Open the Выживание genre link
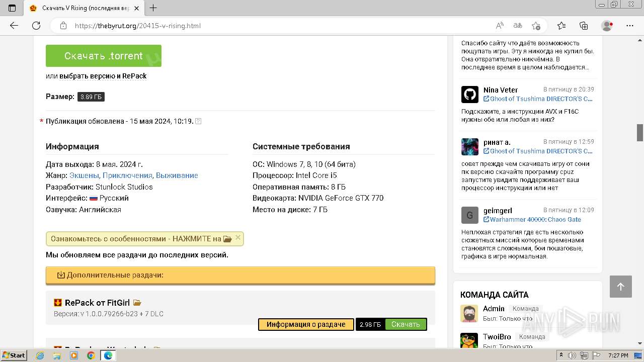The width and height of the screenshot is (644, 362). pyautogui.click(x=177, y=175)
